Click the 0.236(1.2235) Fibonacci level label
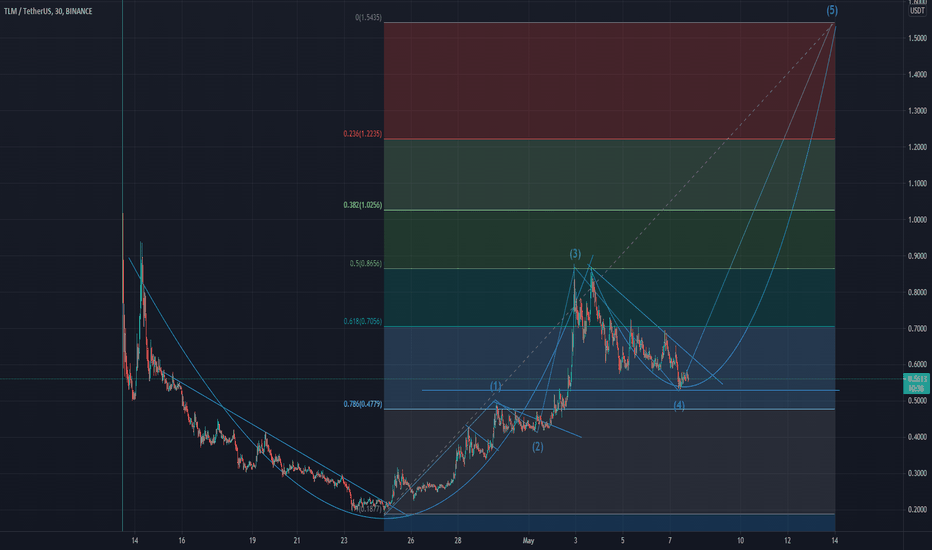Viewport: 932px width, 550px height. [363, 134]
